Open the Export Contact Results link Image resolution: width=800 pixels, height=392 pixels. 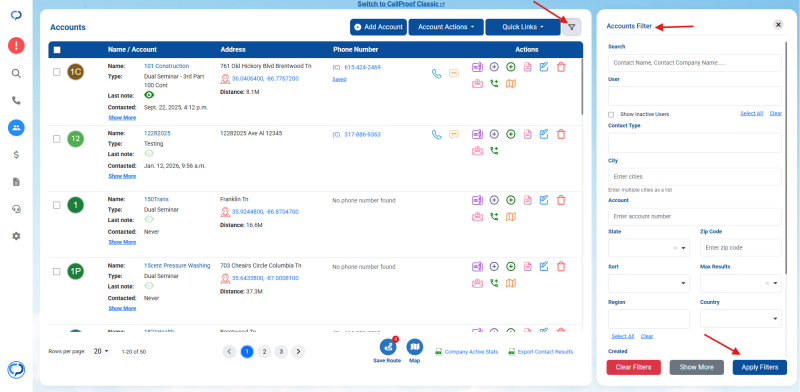541,352
